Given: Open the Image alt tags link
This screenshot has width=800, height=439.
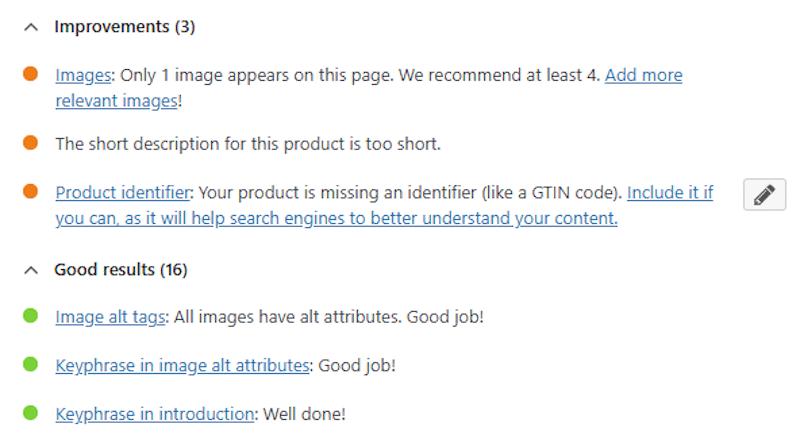Looking at the screenshot, I should [110, 317].
